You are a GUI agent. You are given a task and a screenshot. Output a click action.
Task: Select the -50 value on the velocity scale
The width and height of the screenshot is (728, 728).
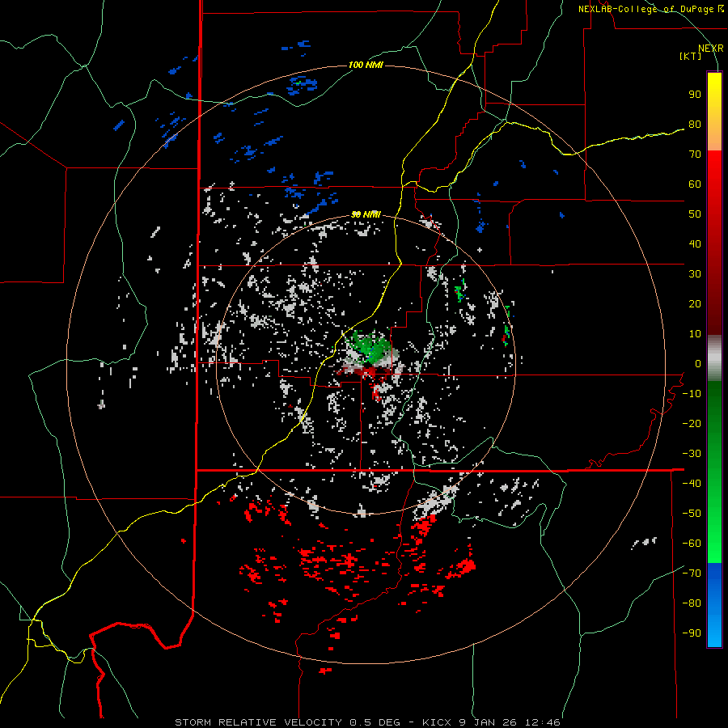coord(692,514)
